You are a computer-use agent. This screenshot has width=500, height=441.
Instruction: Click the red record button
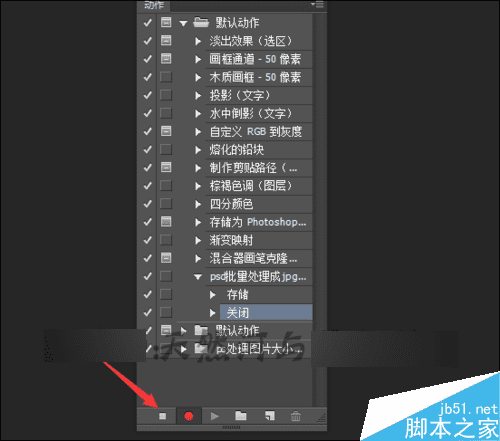[x=189, y=416]
